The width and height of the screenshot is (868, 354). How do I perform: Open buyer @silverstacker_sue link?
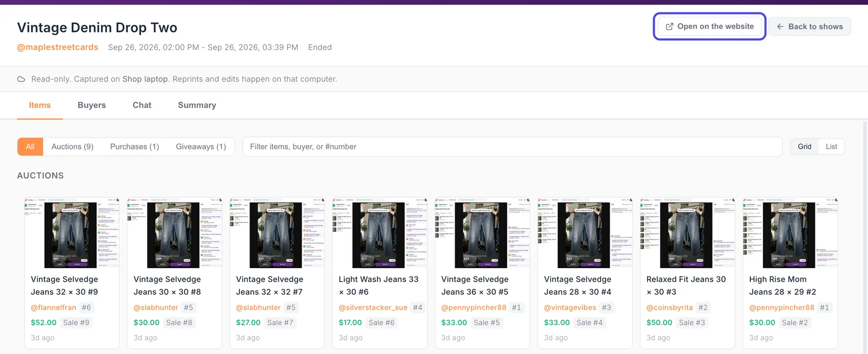coord(373,307)
